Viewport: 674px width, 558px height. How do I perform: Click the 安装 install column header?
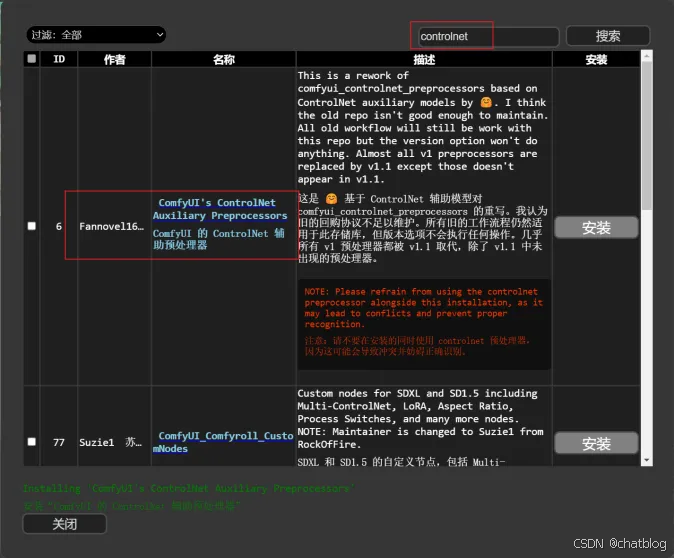coord(596,59)
